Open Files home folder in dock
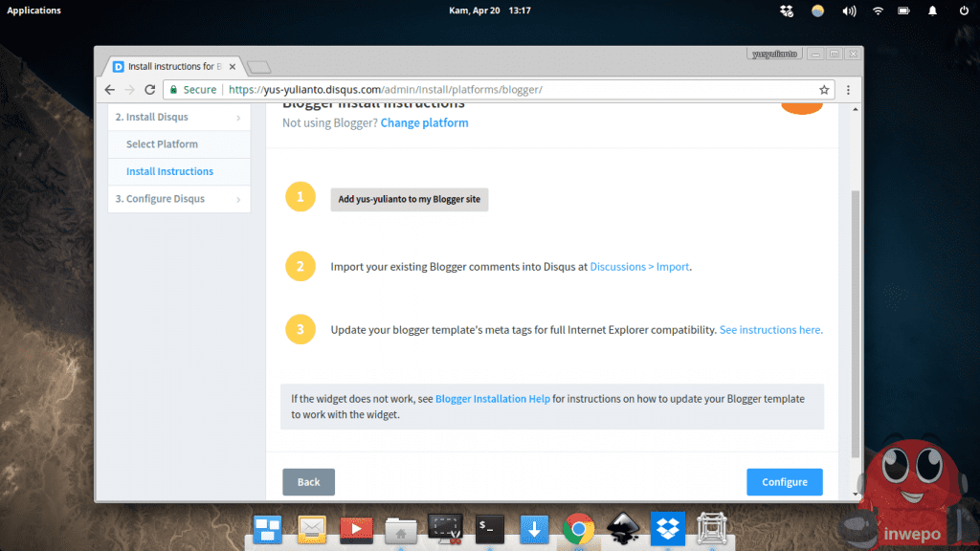The height and width of the screenshot is (551, 980). (401, 530)
